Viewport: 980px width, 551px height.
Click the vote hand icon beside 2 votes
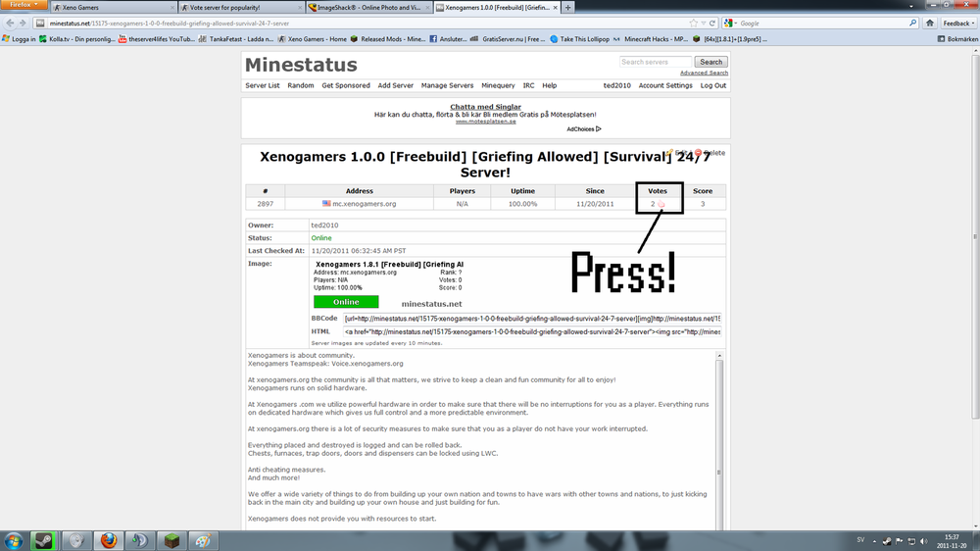661,204
